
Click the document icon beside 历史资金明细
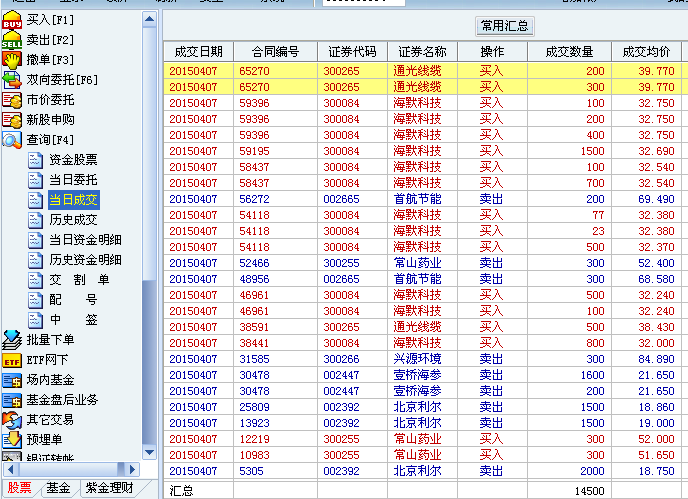click(35, 260)
